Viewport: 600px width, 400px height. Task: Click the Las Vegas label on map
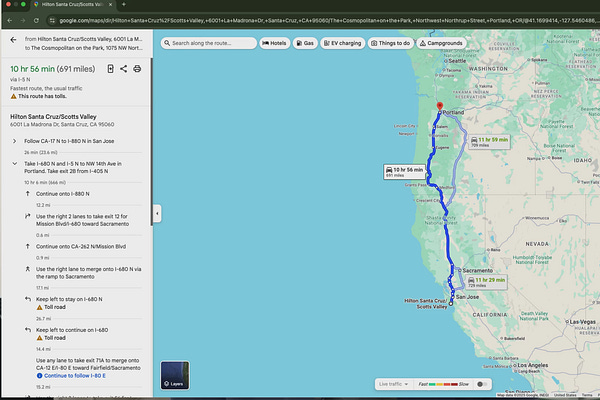pos(583,322)
